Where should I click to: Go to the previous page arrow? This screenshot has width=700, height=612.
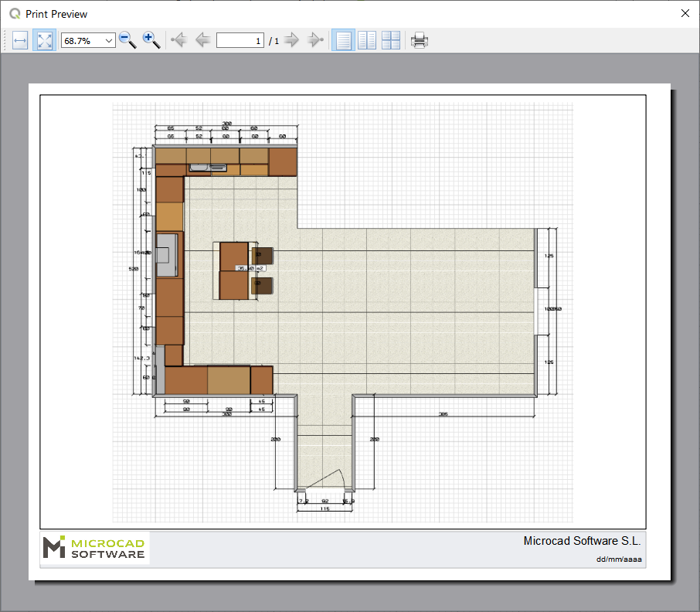coord(202,40)
